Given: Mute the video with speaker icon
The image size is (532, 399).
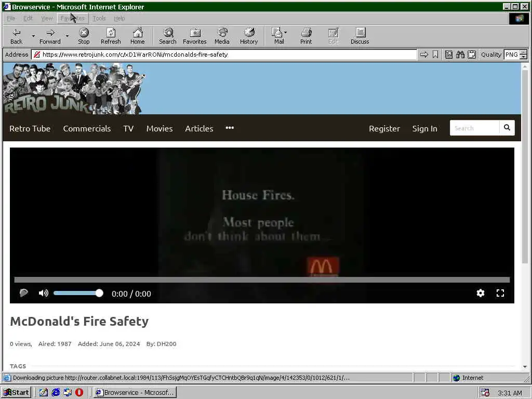Looking at the screenshot, I should pos(44,293).
